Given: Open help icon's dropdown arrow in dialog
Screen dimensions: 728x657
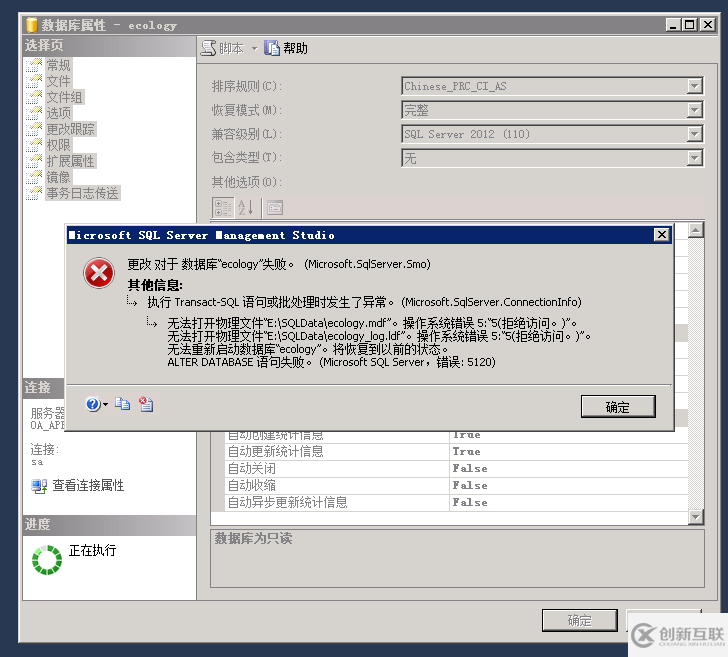Looking at the screenshot, I should coord(105,404).
